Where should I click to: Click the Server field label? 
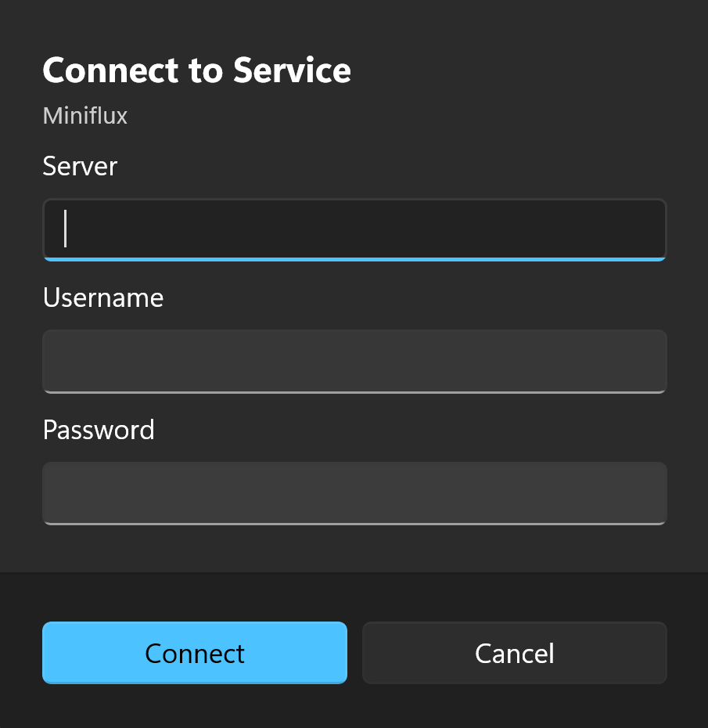tap(80, 166)
